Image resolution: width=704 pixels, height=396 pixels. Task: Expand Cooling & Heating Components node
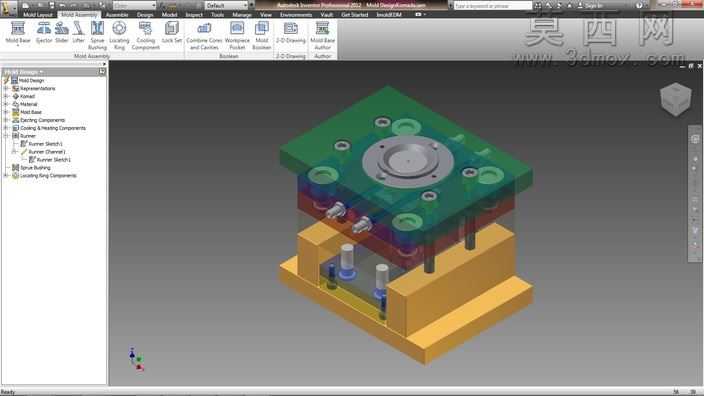coord(6,128)
